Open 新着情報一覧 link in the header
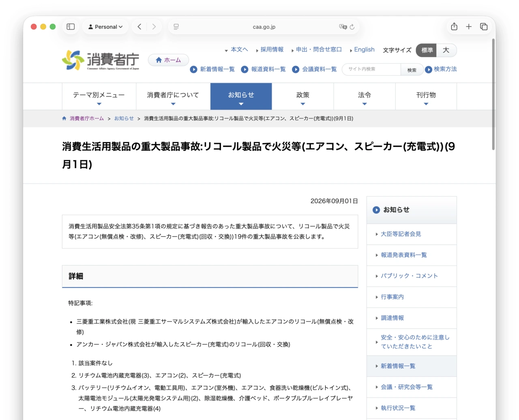 [x=217, y=69]
